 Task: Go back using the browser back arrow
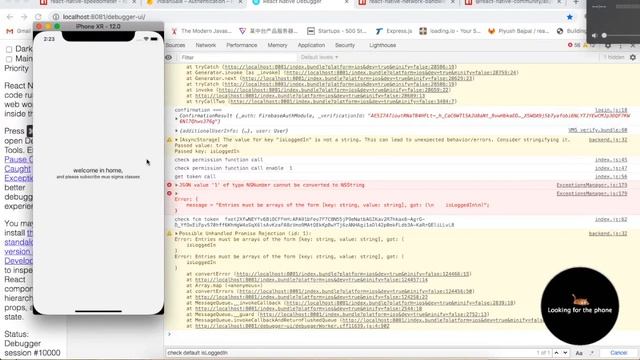point(10,17)
